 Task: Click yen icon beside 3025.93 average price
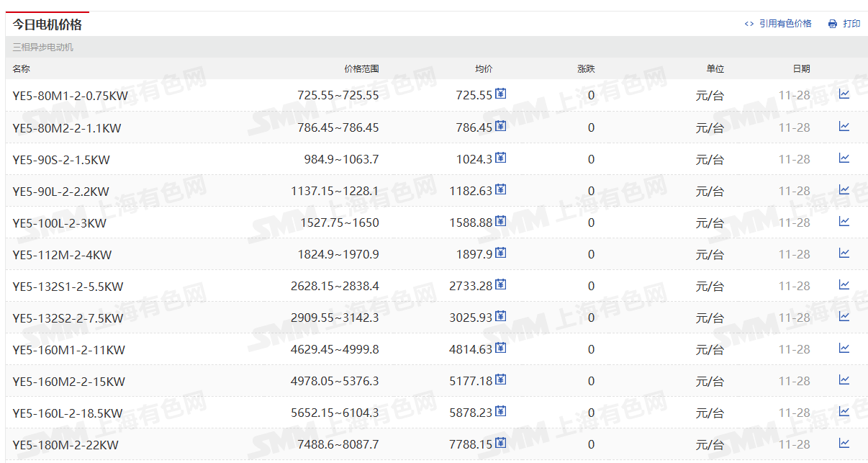[501, 316]
